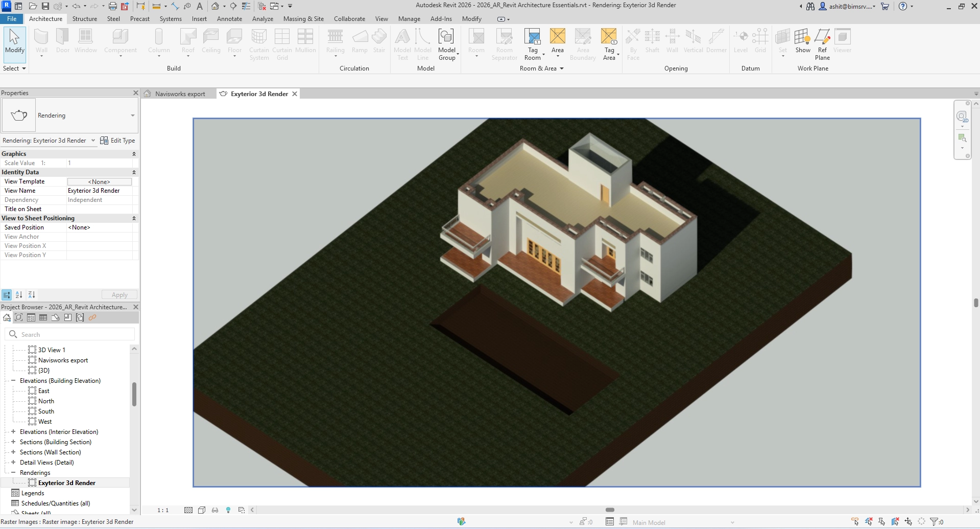980x529 pixels.
Task: Close the Exyterior 3d Render view tab
Action: pos(295,94)
